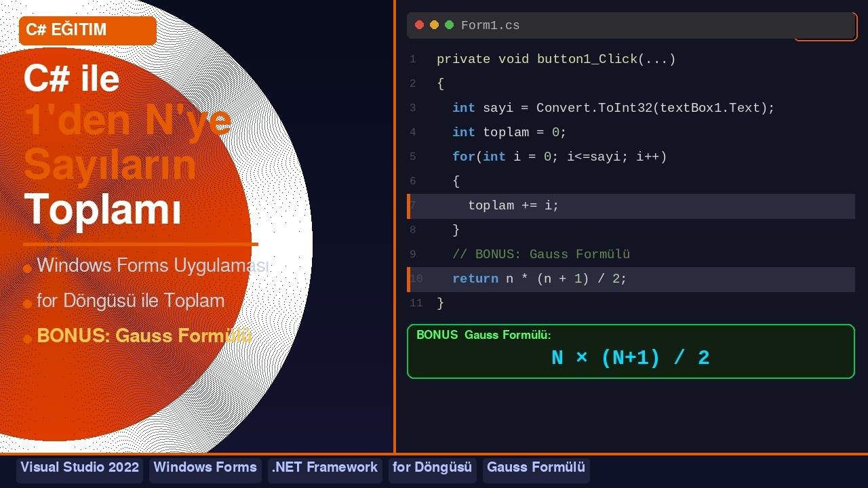The height and width of the screenshot is (488, 868).
Task: Click the opening brace on code line 2
Action: 441,83
